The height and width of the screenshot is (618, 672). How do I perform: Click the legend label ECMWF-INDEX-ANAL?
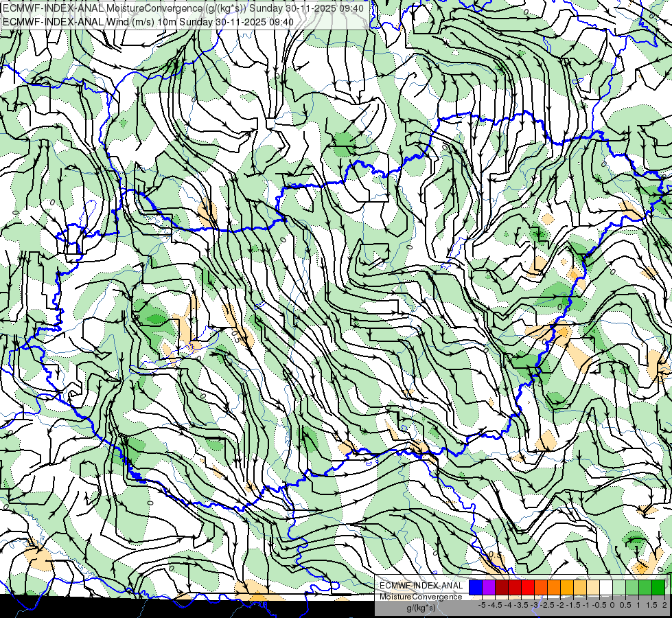point(421,586)
